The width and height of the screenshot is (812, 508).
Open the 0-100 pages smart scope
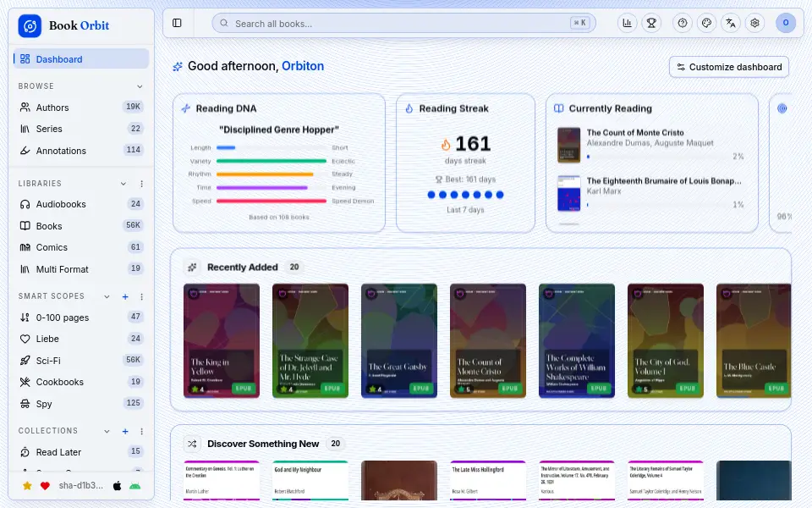(81, 317)
